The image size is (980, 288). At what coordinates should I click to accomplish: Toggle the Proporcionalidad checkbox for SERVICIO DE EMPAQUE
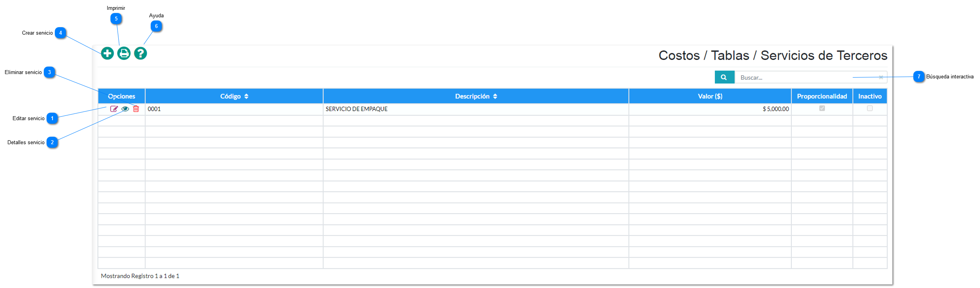pos(822,108)
